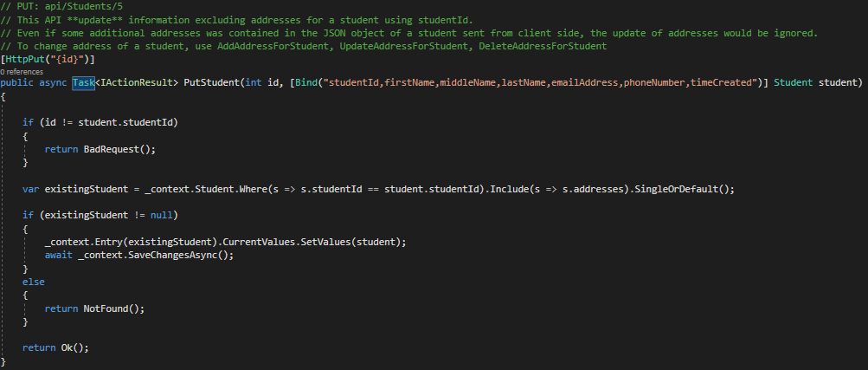Viewport: 868px width, 370px height.
Task: Click the else keyword
Action: pos(33,282)
